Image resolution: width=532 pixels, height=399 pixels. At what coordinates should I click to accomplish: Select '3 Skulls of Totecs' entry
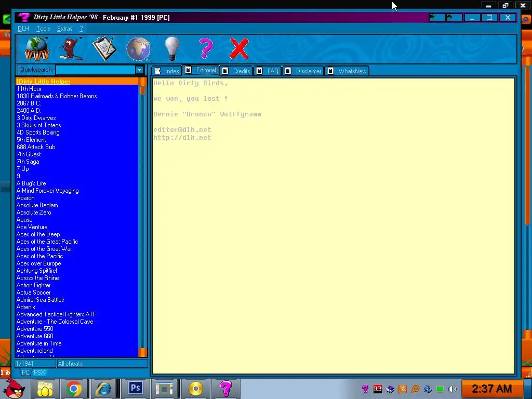(77, 125)
